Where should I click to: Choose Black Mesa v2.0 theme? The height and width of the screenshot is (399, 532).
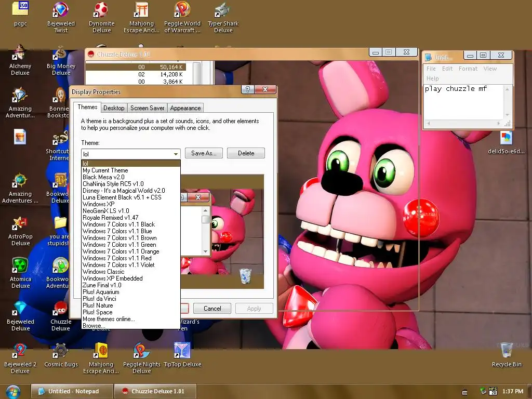click(130, 177)
